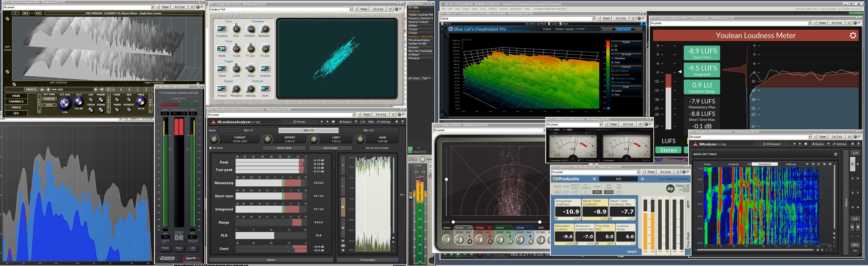Click MAnalyzer sonogram reset rotate icon
868x266 pixels.
click(819, 164)
